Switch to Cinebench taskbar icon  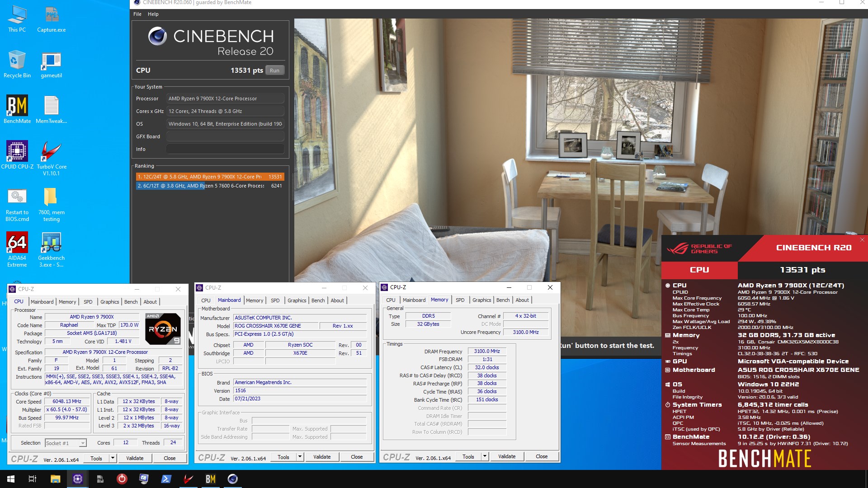233,479
